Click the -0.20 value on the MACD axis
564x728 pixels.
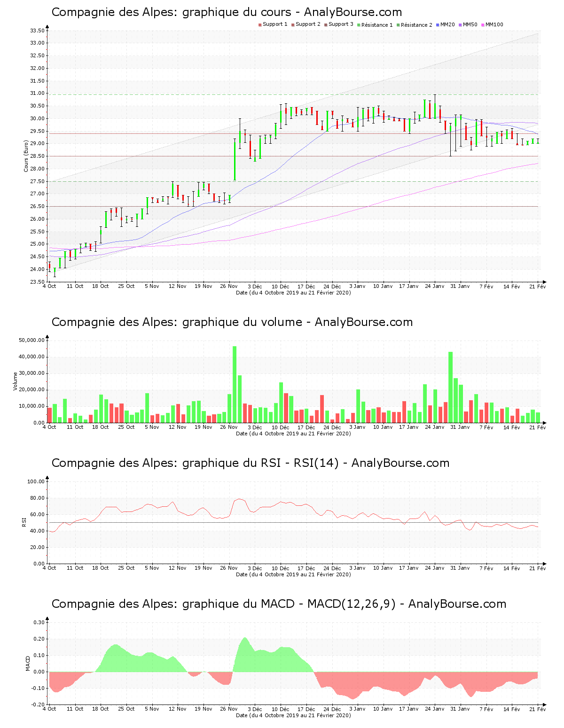pos(38,705)
